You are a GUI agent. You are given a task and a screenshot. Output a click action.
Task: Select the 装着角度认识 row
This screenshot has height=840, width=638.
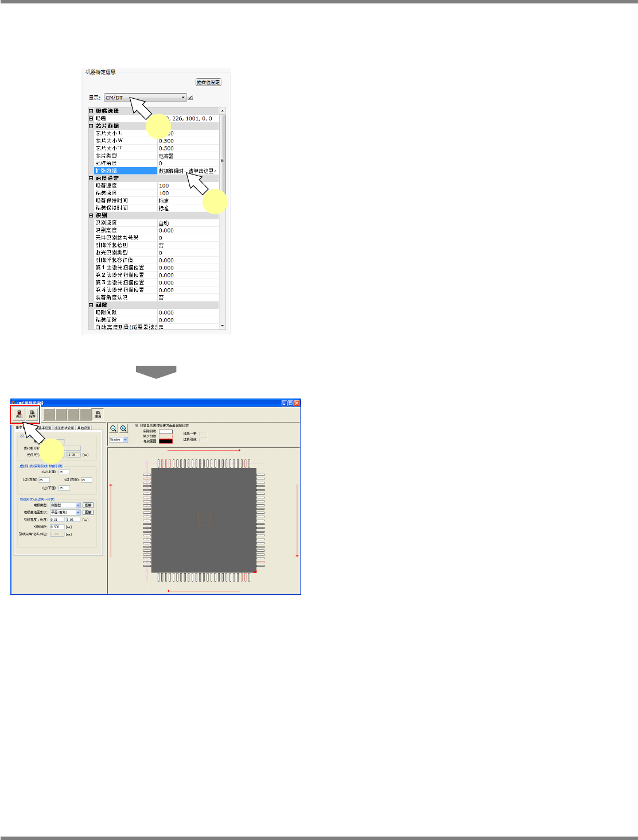click(156, 297)
